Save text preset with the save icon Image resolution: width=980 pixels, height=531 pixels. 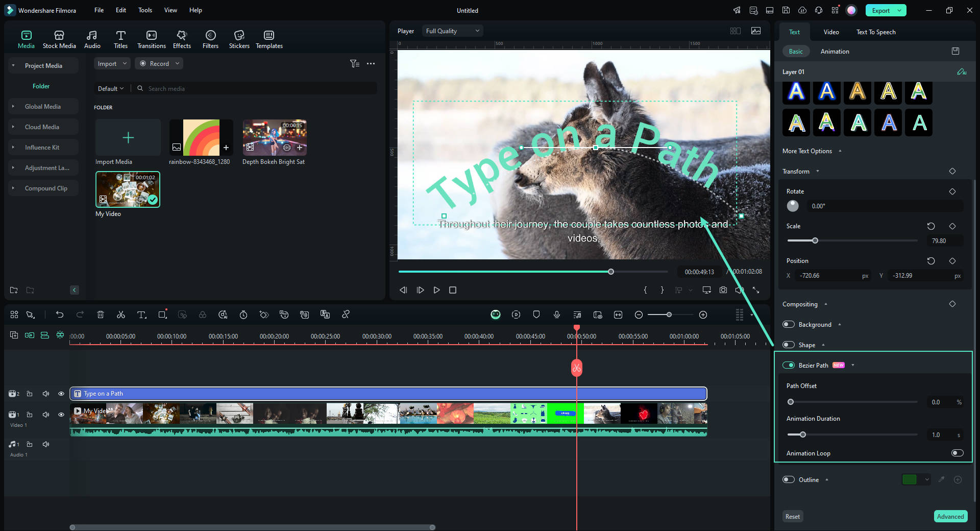point(955,51)
